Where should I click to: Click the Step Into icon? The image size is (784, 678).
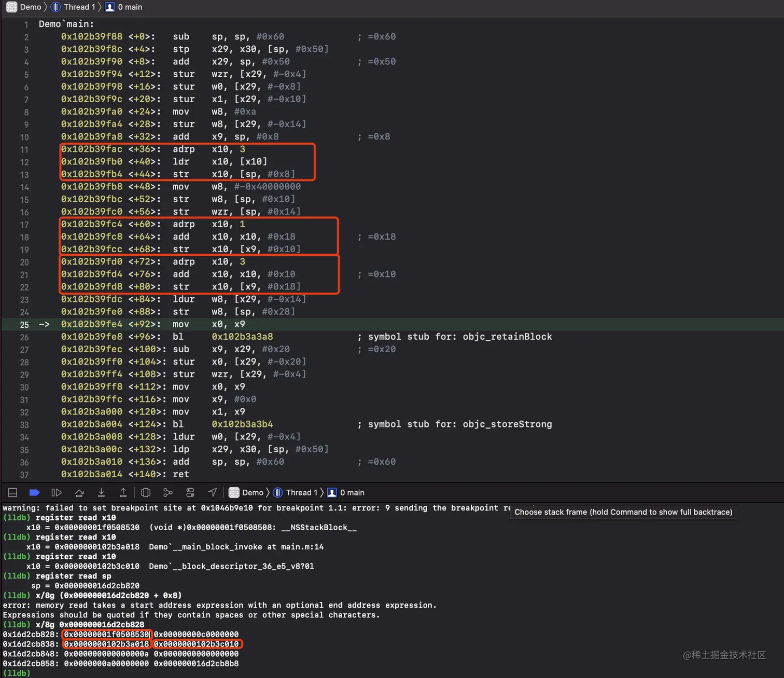[101, 492]
